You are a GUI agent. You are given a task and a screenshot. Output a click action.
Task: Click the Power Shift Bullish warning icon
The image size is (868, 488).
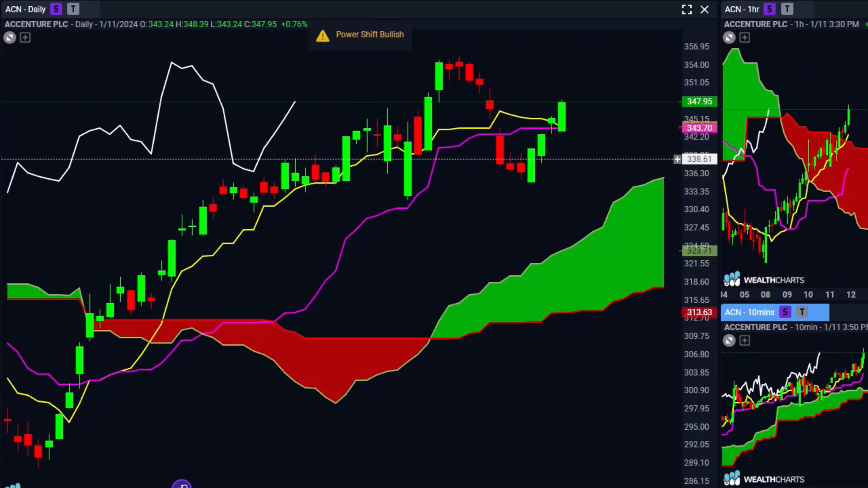pos(323,35)
